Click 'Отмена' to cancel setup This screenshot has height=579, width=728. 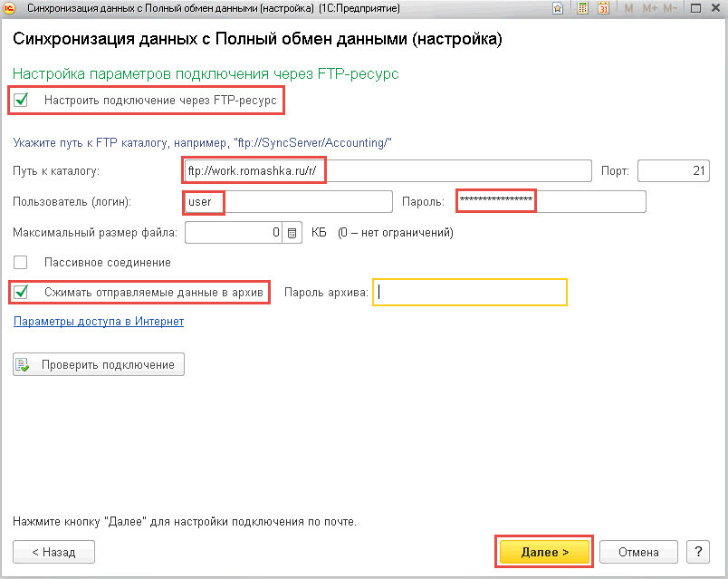coord(639,552)
